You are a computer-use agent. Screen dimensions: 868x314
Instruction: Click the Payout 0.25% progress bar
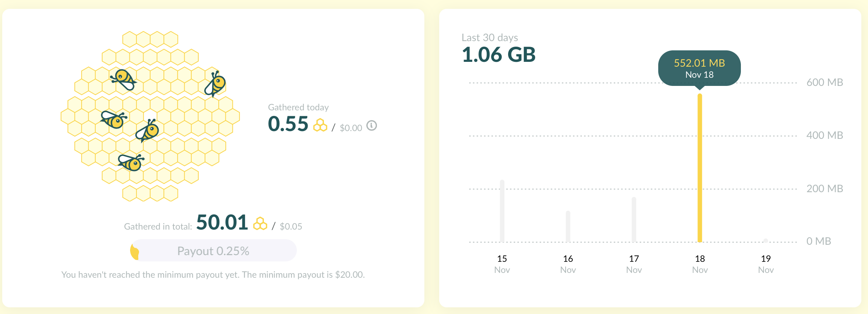pos(213,251)
